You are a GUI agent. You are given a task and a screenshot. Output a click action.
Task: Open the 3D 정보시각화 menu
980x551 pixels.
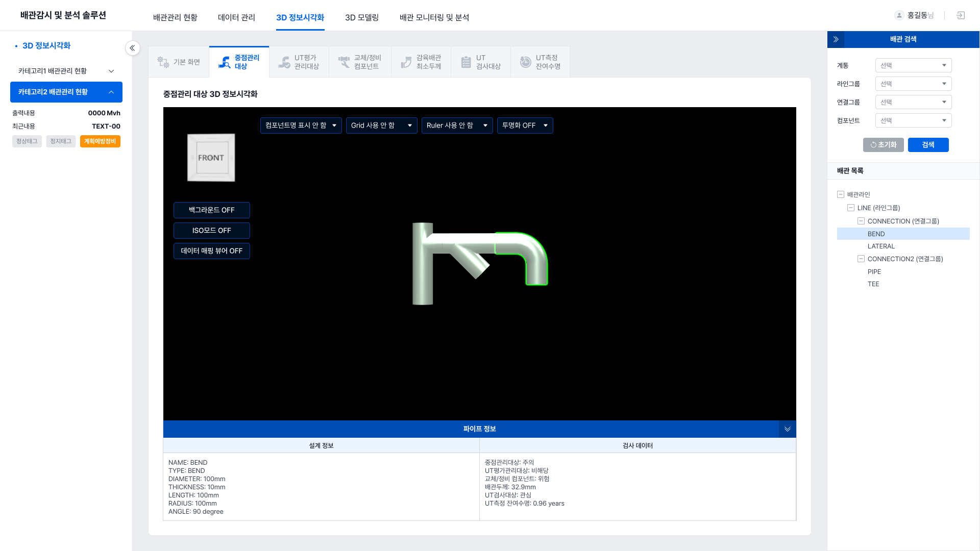click(x=300, y=17)
